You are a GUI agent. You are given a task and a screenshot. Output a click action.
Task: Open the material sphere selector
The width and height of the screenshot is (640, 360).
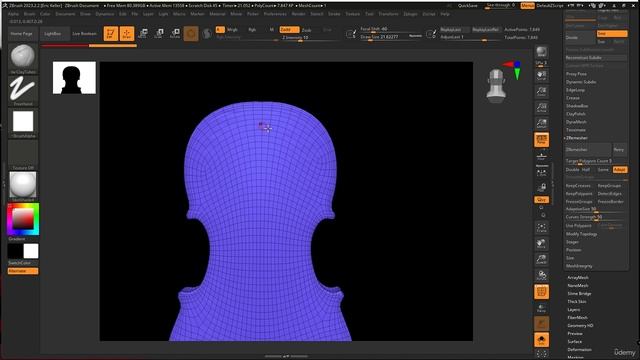point(23,184)
